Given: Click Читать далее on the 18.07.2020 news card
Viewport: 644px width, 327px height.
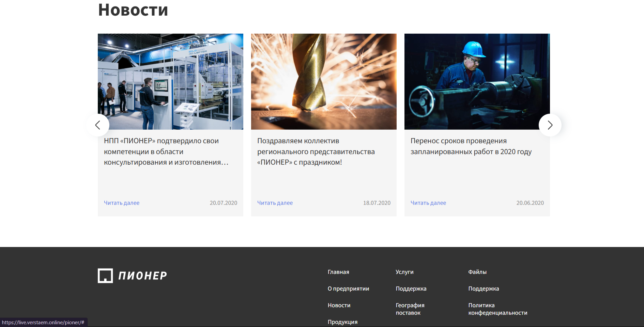Looking at the screenshot, I should 275,203.
